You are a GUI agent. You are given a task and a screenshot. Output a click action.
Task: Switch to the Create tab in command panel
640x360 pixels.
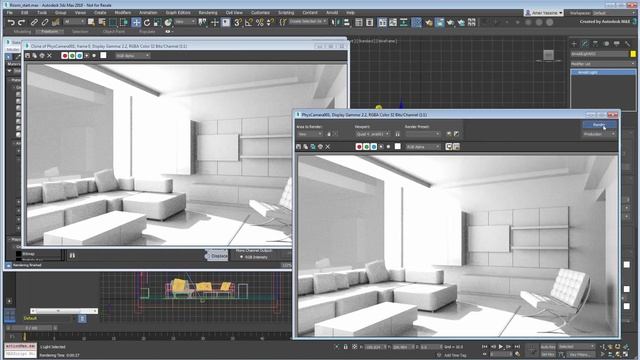(574, 43)
